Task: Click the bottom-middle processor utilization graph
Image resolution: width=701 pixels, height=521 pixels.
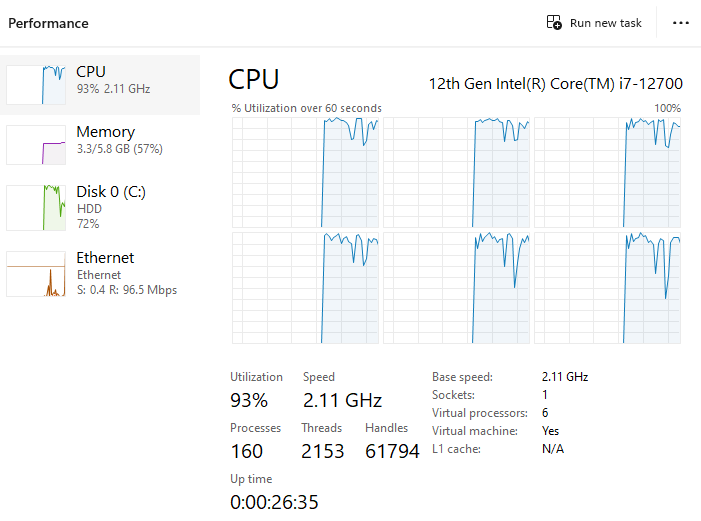Action: [456, 288]
